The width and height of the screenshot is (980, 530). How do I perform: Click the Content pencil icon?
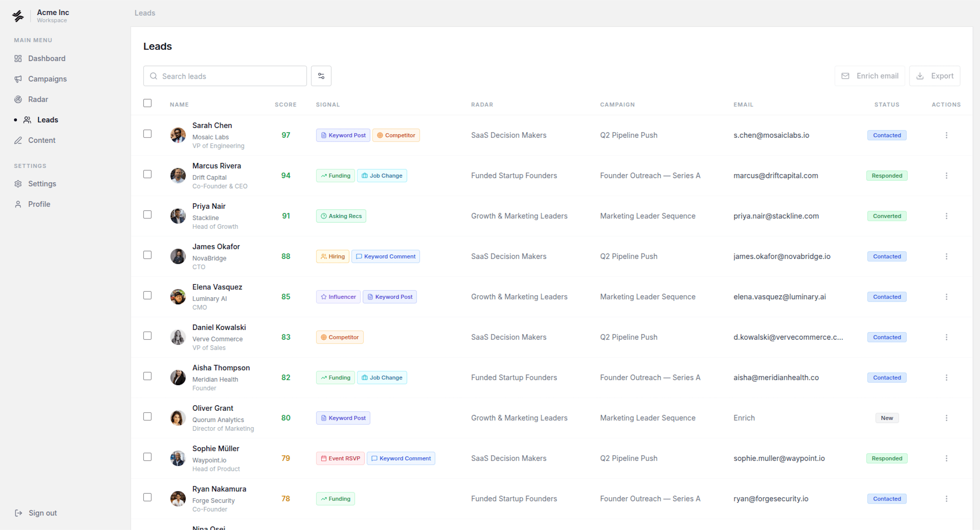(18, 141)
